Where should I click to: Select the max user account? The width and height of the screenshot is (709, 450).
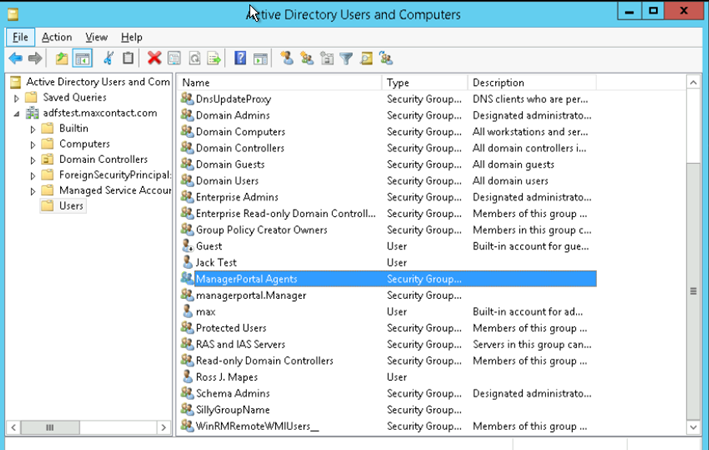pyautogui.click(x=388, y=312)
